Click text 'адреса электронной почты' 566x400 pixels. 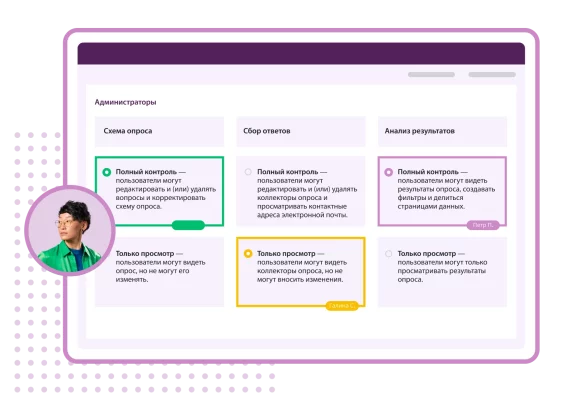coord(302,215)
